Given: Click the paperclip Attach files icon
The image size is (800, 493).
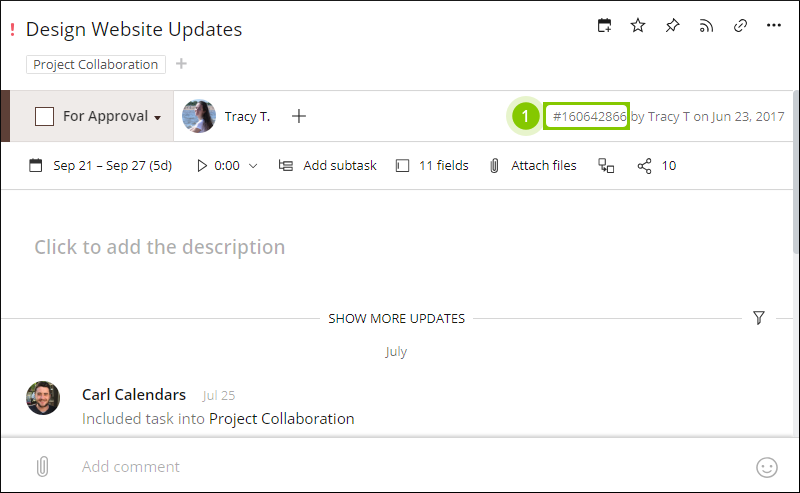Looking at the screenshot, I should coord(494,166).
